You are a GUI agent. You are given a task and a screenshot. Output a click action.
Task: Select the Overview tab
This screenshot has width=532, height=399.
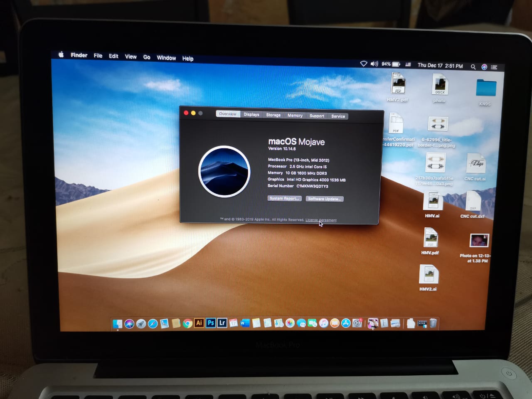228,114
